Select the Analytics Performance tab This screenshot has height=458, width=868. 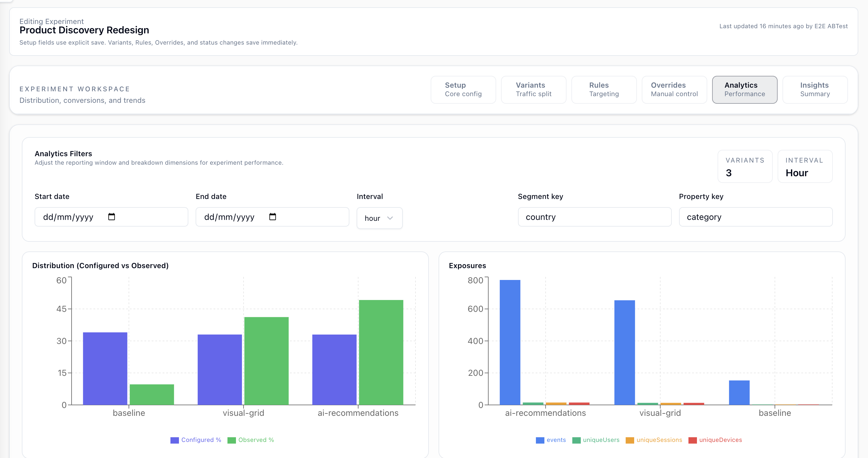[744, 90]
